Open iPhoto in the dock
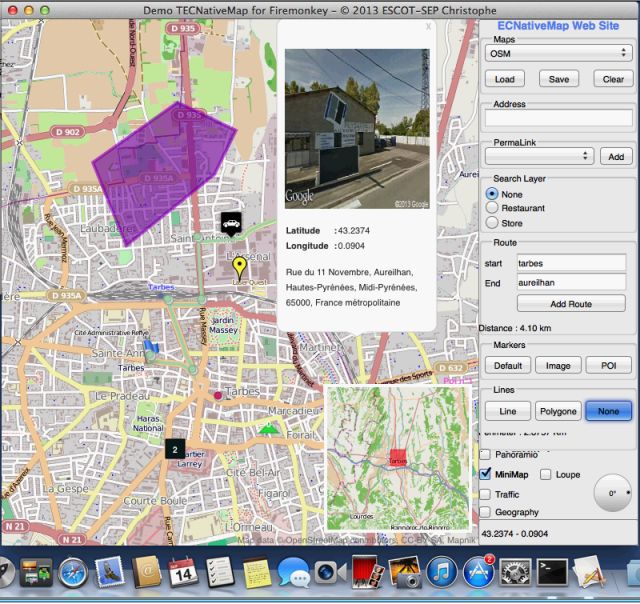The height and width of the screenshot is (604, 640). pos(404,573)
